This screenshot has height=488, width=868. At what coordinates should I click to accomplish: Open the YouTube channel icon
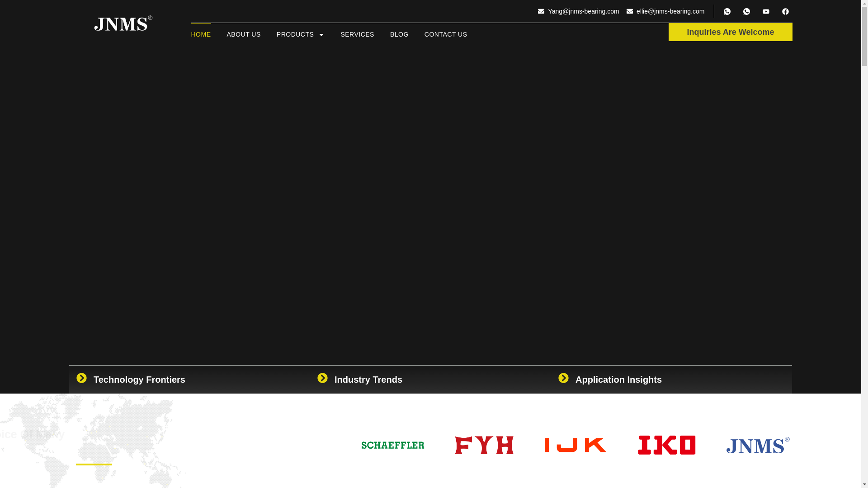(766, 12)
